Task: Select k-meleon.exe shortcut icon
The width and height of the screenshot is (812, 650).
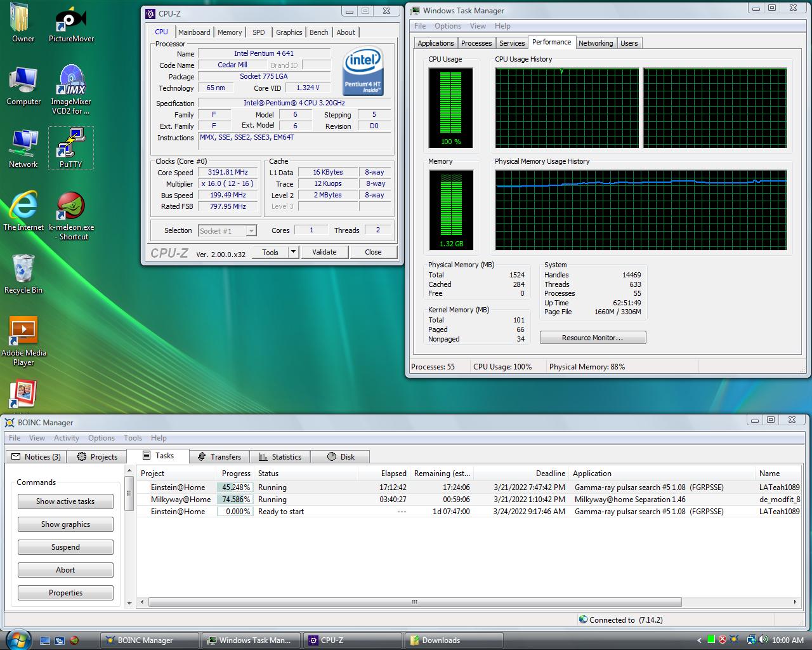Action: [71, 216]
